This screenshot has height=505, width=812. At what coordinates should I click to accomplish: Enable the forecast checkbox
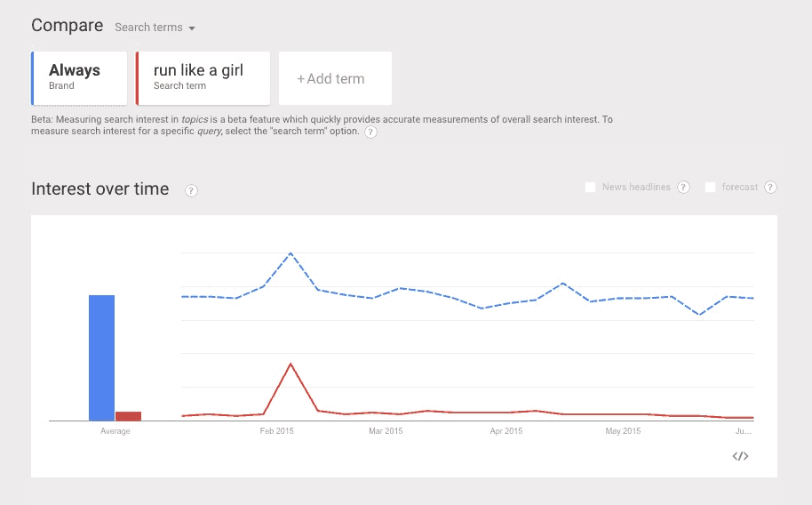(710, 188)
